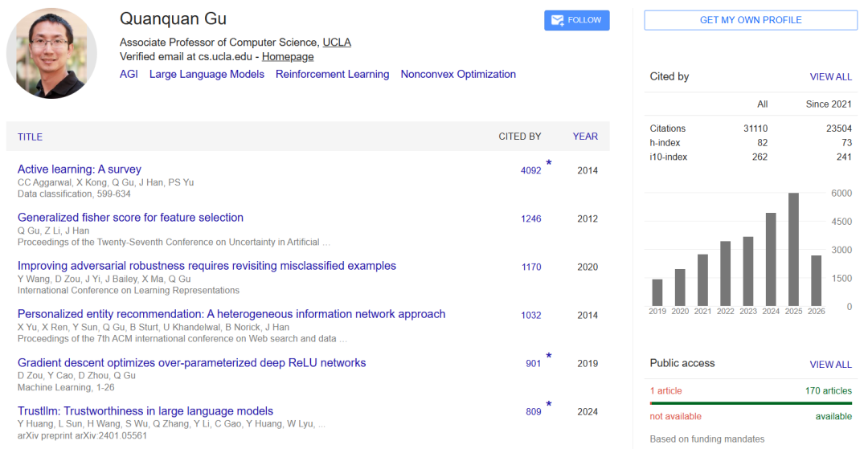Click the asterisk next to 4092 citations
Image resolution: width=868 pixels, height=449 pixels.
549,163
